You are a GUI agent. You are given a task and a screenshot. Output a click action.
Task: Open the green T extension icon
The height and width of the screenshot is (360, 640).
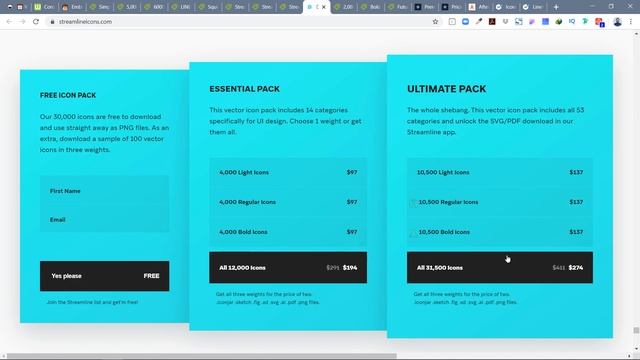point(585,22)
